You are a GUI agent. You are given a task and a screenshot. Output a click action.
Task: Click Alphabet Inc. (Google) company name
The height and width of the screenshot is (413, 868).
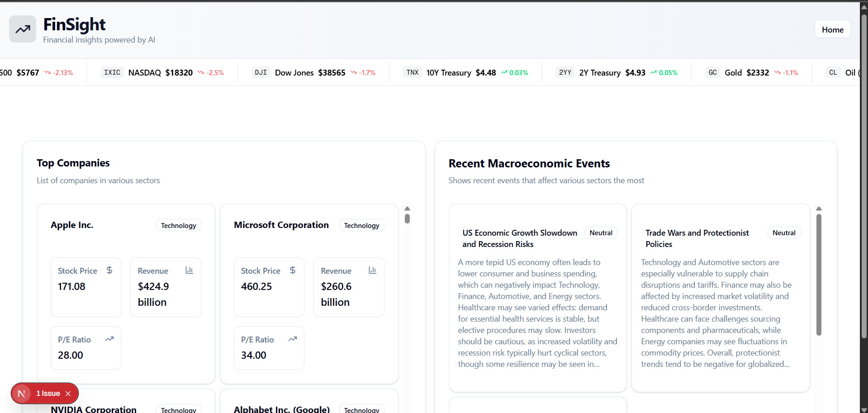(282, 409)
